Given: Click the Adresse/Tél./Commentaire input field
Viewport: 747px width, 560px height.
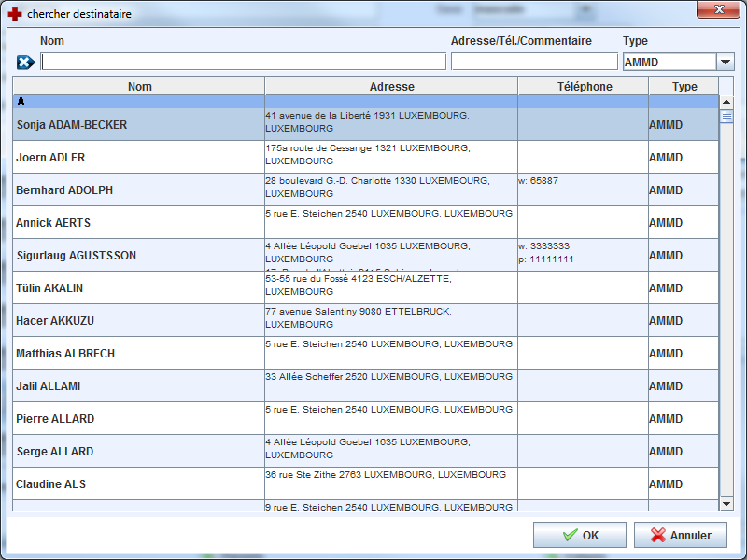Looking at the screenshot, I should point(534,62).
